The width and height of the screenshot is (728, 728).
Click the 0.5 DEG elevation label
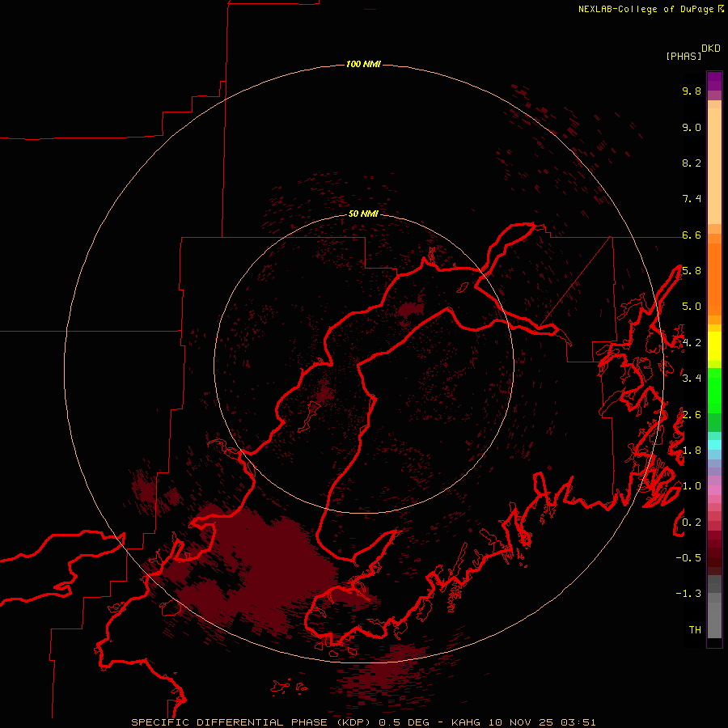coord(404,722)
